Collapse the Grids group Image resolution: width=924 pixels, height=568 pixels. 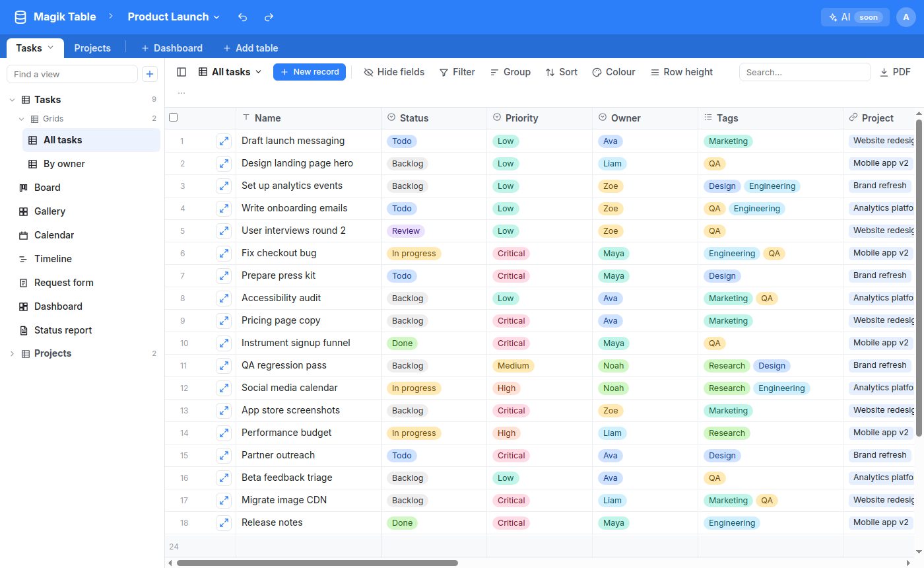tap(21, 119)
